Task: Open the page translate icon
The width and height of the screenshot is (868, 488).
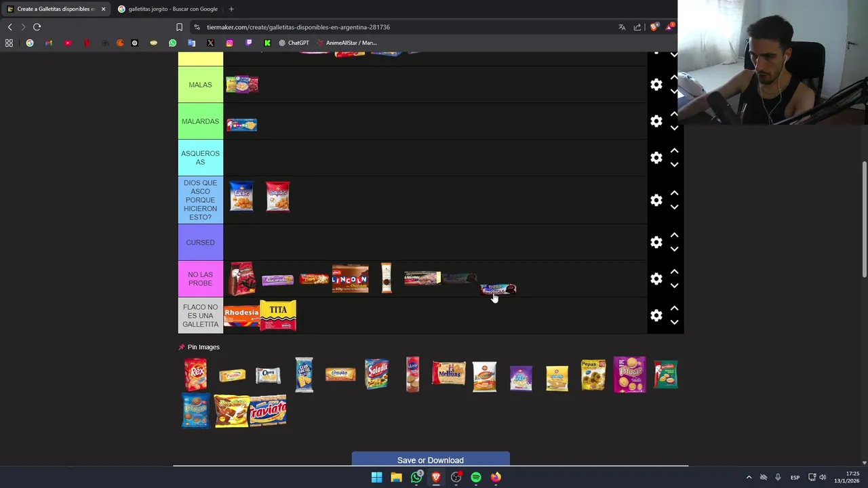Action: point(622,27)
